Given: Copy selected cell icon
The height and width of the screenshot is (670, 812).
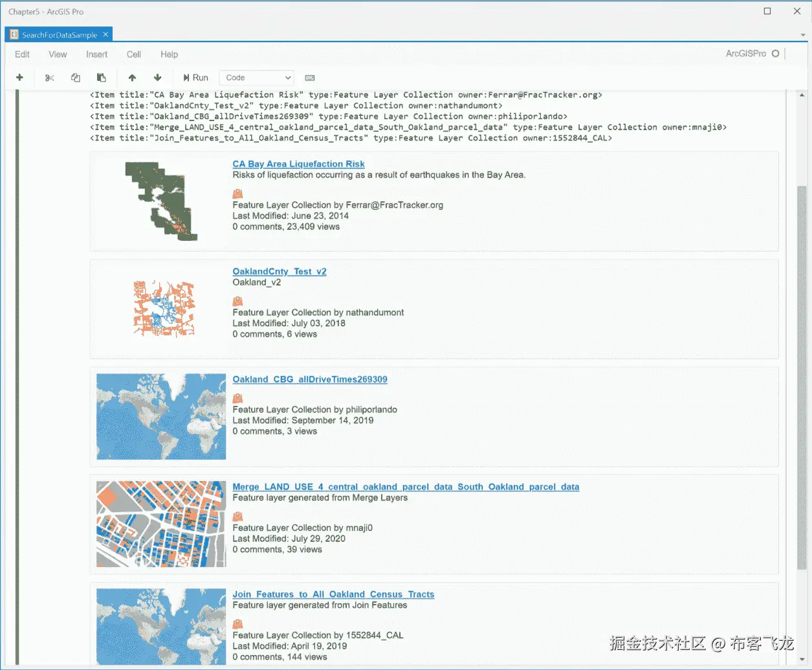Looking at the screenshot, I should tap(76, 78).
